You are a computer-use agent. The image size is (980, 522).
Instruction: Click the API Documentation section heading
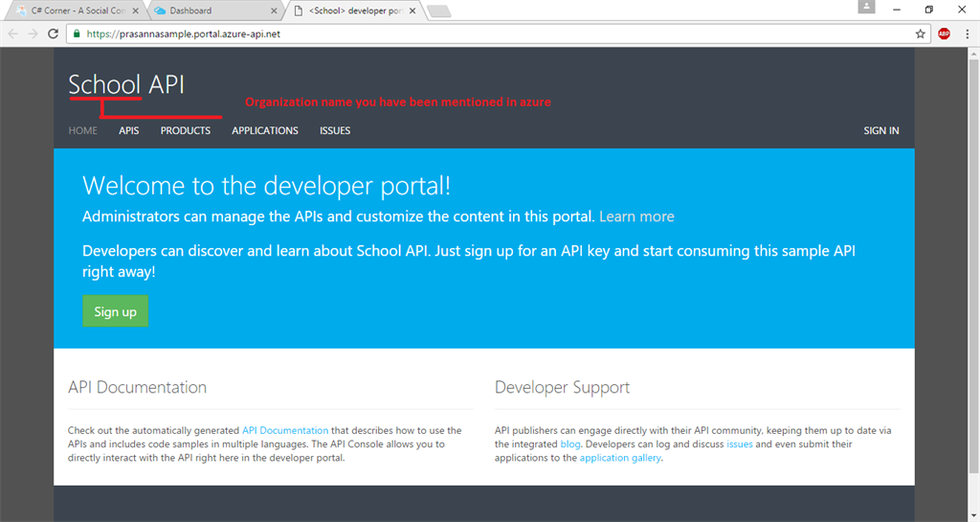[x=137, y=387]
